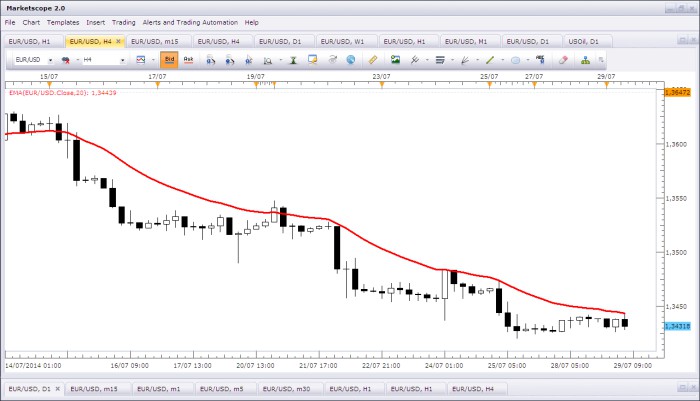Open the toolbar overflow arrow at far right

pos(601,60)
